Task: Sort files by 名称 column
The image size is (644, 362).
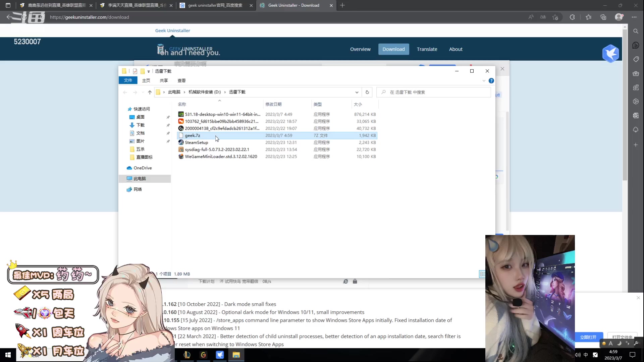Action: click(x=219, y=104)
